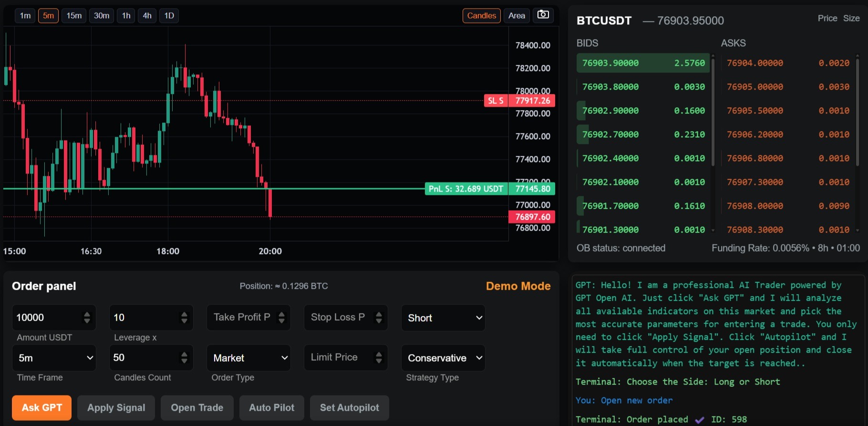Click the Ask GPT button
The width and height of the screenshot is (868, 426).
(x=41, y=407)
